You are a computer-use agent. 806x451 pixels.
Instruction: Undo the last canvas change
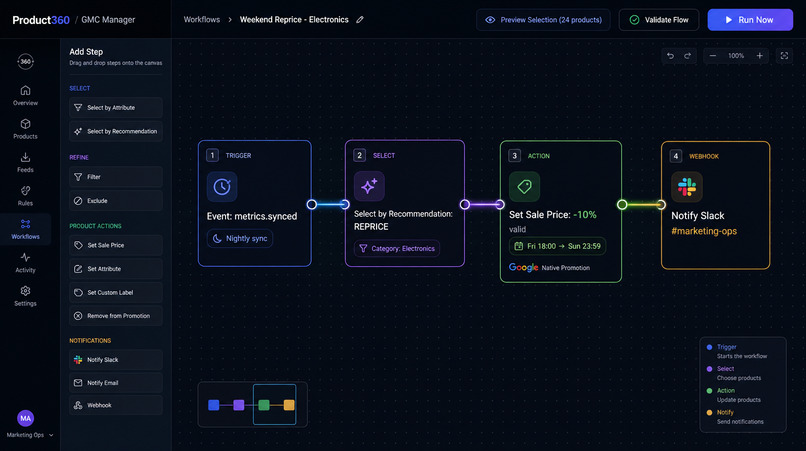[670, 56]
